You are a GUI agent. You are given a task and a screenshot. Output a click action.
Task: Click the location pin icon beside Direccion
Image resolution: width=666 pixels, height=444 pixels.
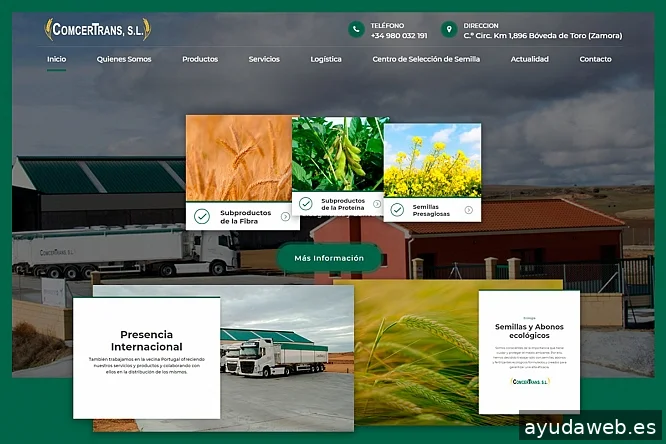[x=449, y=30]
